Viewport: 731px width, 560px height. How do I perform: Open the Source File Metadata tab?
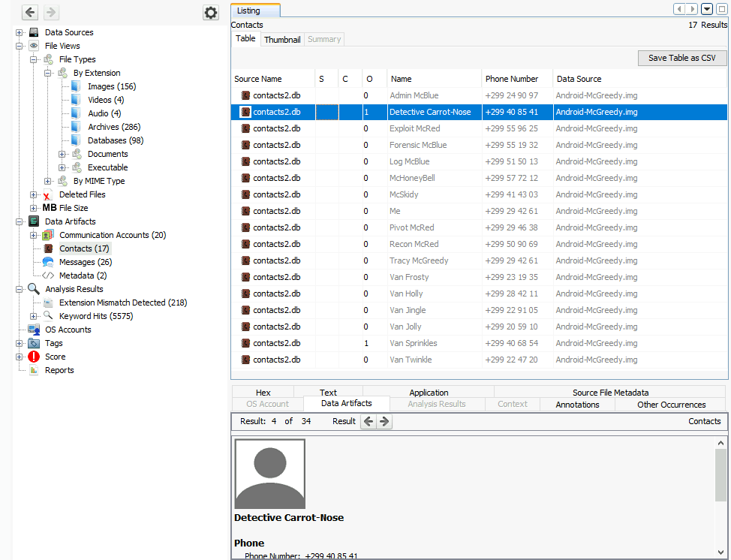click(x=610, y=393)
